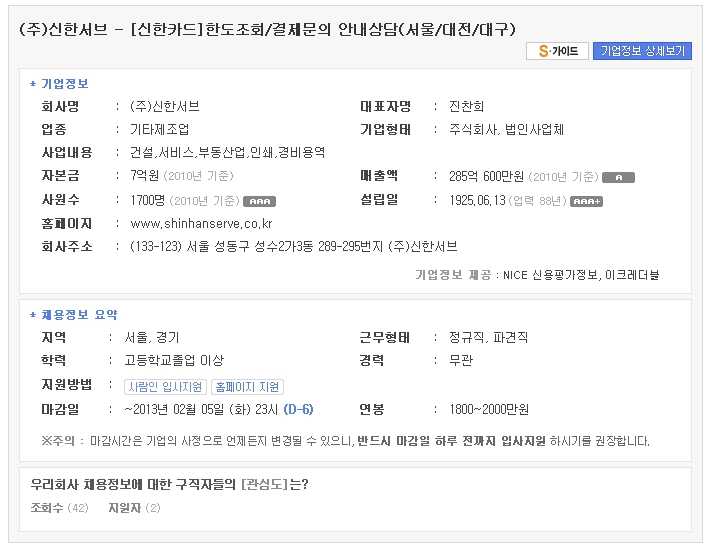Click region value 서울, 경기
The height and width of the screenshot is (544, 708).
click(x=152, y=337)
